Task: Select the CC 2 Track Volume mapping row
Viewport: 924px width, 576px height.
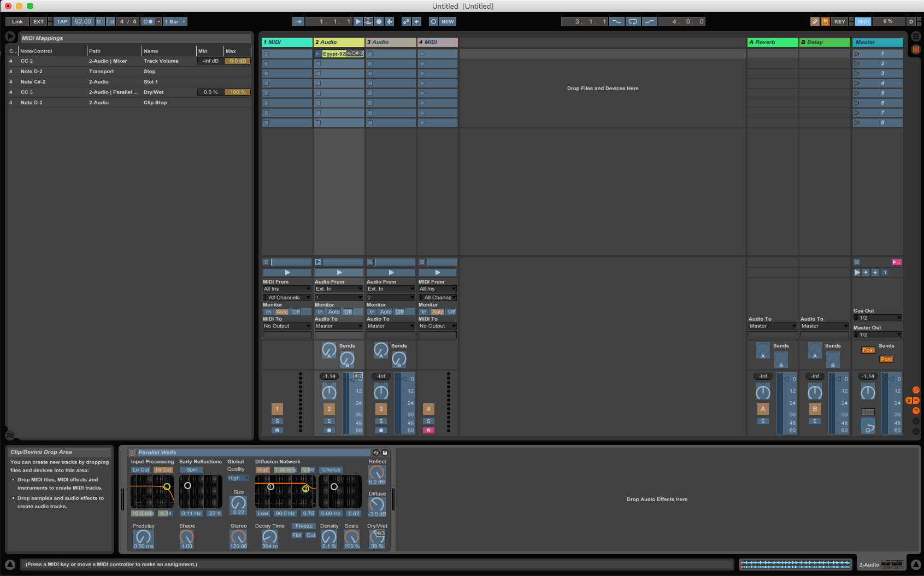Action: 130,61
